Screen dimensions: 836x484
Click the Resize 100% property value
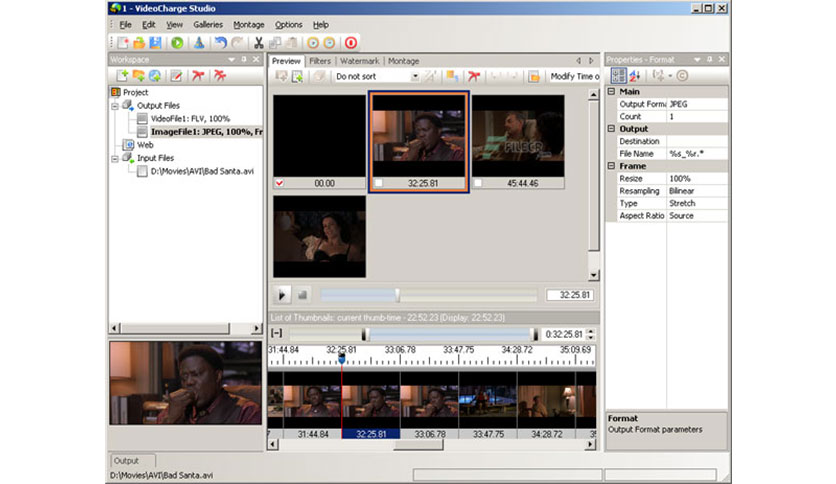click(x=696, y=179)
